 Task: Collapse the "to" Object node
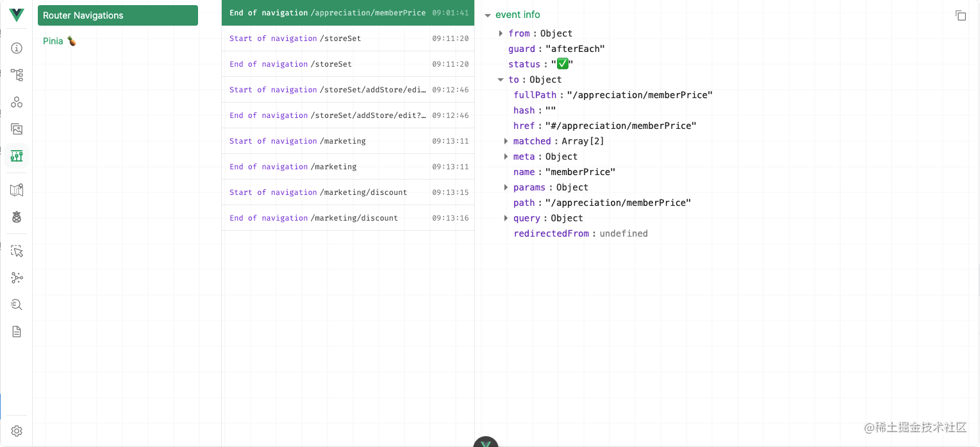pyautogui.click(x=502, y=80)
